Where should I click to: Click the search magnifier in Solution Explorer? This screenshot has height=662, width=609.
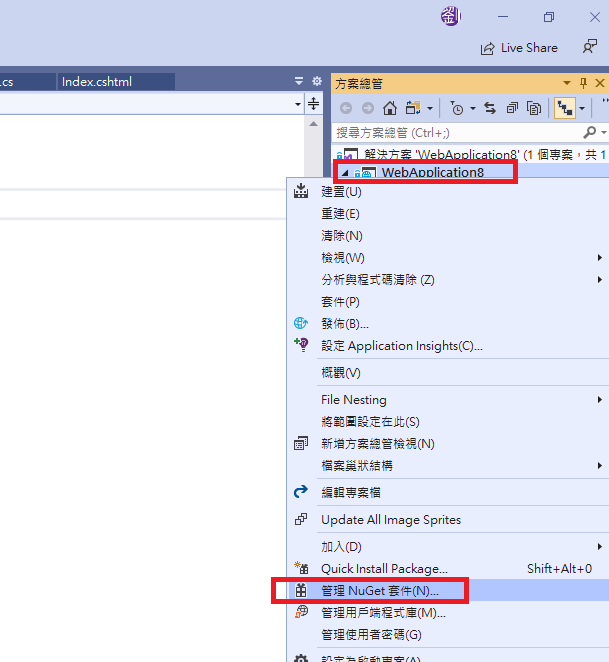[590, 133]
